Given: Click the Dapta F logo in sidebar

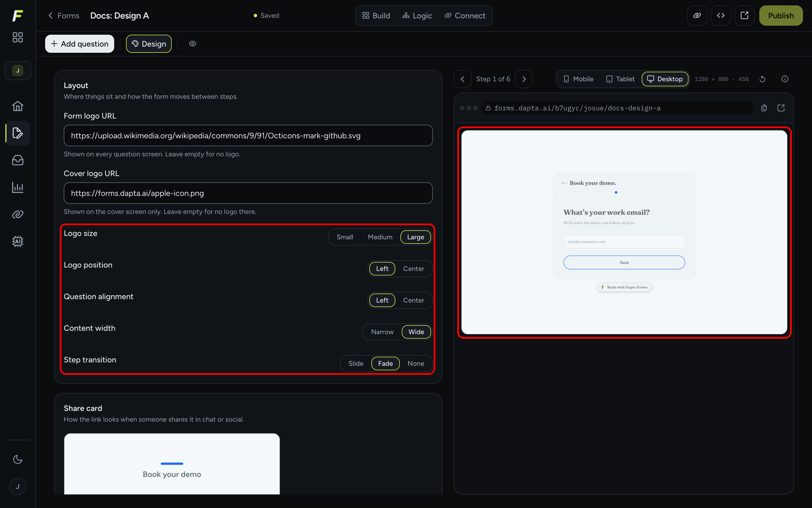Looking at the screenshot, I should [17, 16].
